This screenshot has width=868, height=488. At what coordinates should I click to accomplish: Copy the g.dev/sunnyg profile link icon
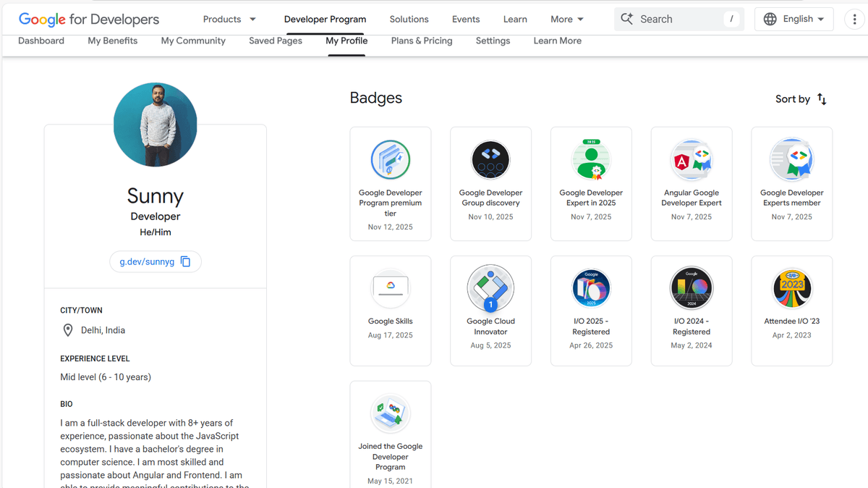(186, 261)
